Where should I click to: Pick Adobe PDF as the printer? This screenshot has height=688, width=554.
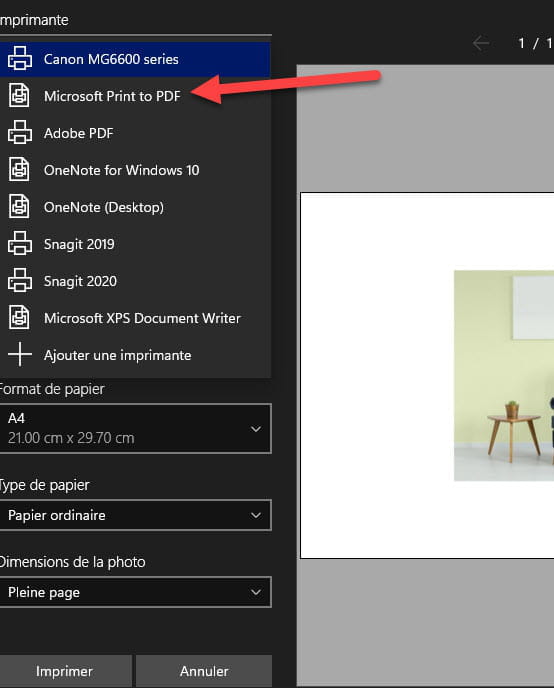click(x=135, y=133)
